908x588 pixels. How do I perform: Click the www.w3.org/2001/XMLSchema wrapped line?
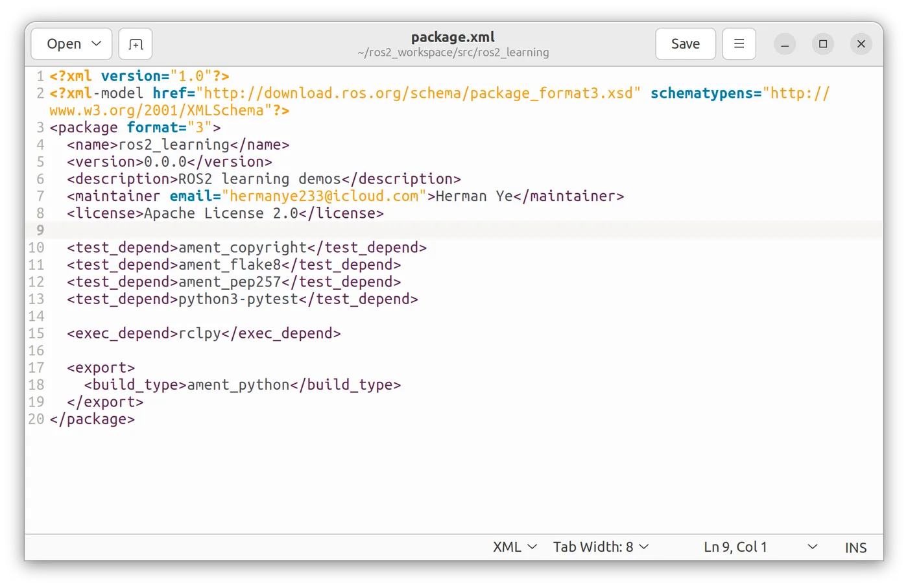(169, 110)
